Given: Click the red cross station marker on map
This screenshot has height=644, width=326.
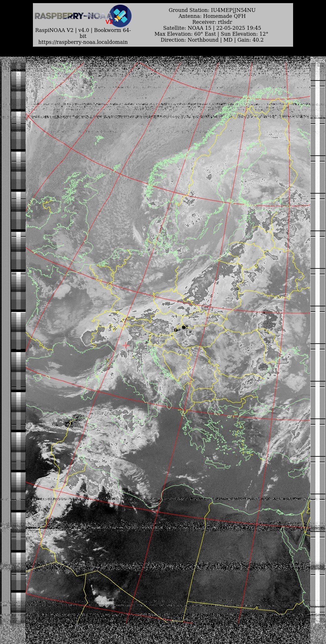Looking at the screenshot, I should tap(126, 345).
